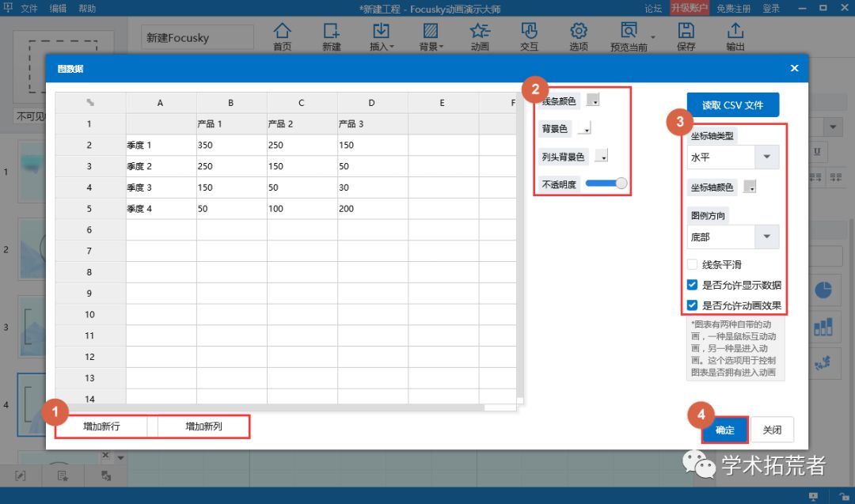Click the 新建 new project icon
The height and width of the screenshot is (504, 855).
click(x=332, y=31)
